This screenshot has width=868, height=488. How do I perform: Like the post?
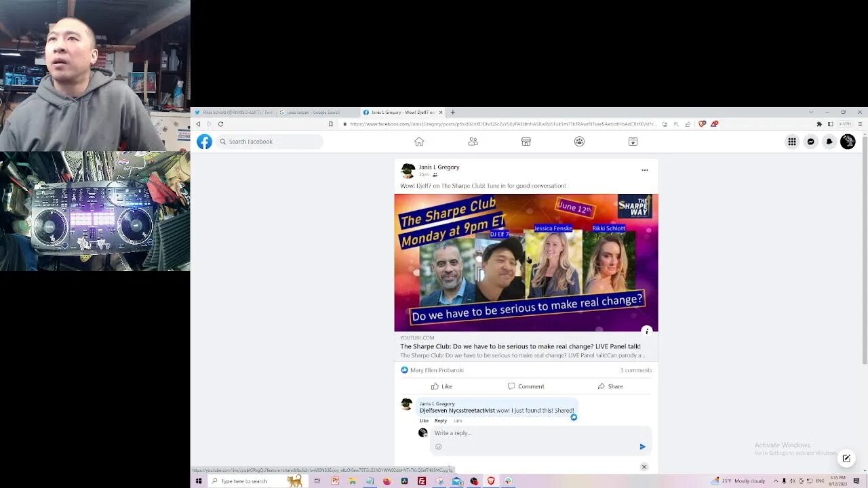click(441, 386)
